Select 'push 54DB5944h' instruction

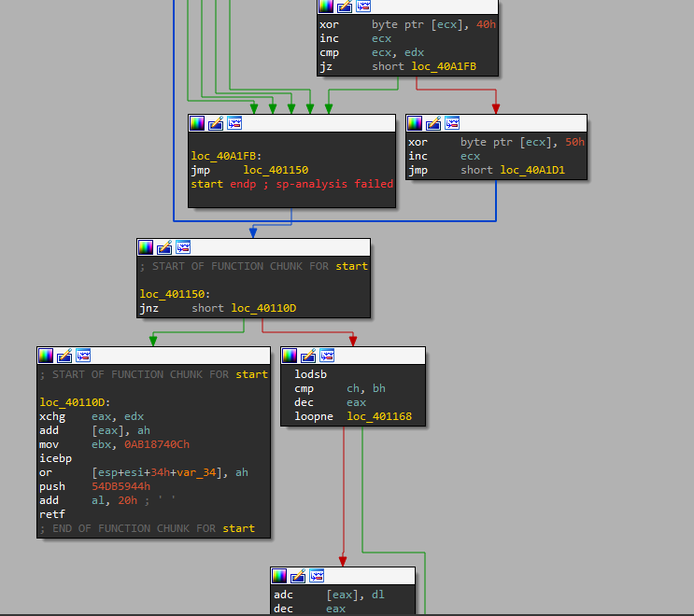click(94, 486)
